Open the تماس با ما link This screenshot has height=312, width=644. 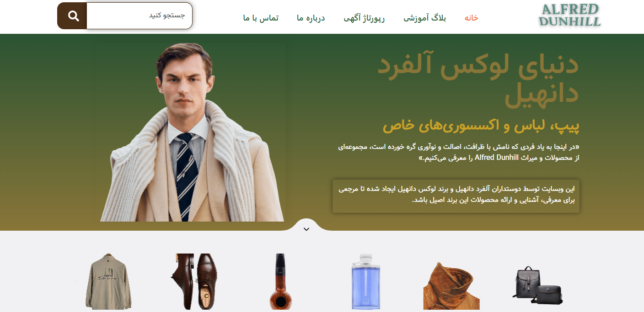tap(261, 18)
